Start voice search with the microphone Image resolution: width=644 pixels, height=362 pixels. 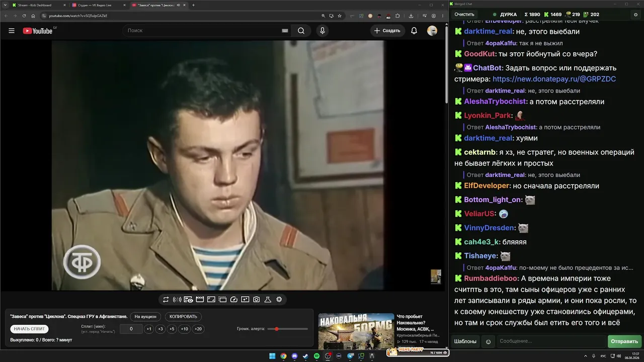coord(323,31)
